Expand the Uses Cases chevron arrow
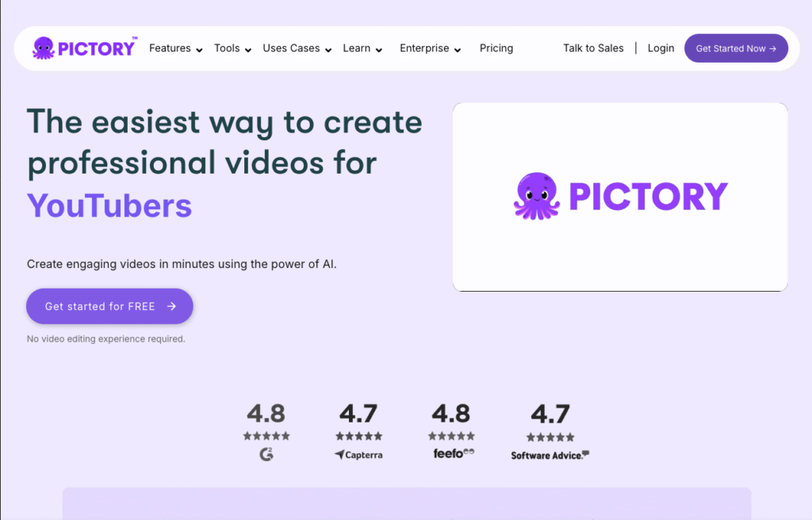This screenshot has width=812, height=520. click(x=328, y=50)
